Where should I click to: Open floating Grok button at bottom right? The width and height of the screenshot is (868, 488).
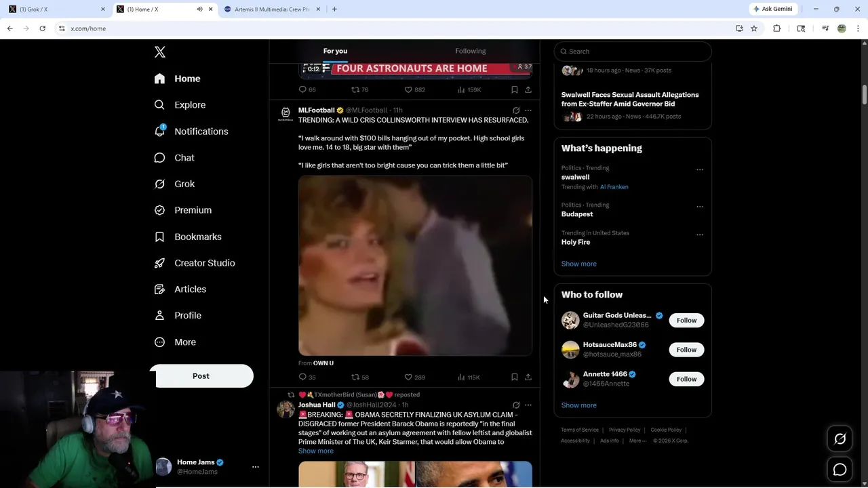coord(840,439)
